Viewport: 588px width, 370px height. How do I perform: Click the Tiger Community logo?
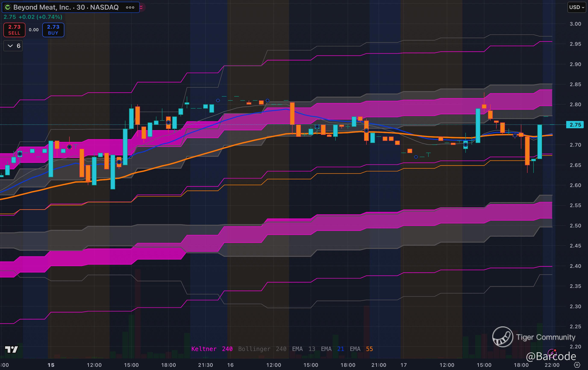click(x=503, y=337)
